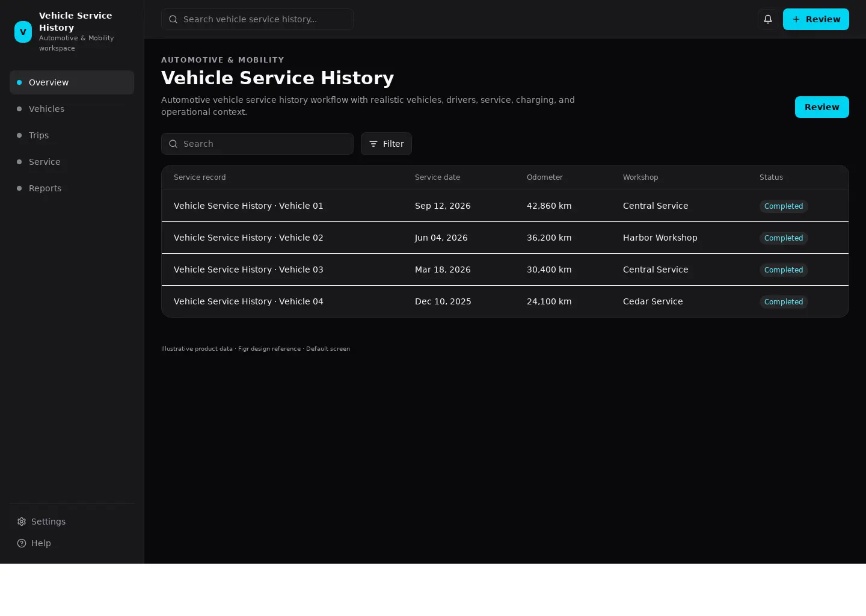The height and width of the screenshot is (616, 866).
Task: Click the Filter button
Action: click(386, 144)
